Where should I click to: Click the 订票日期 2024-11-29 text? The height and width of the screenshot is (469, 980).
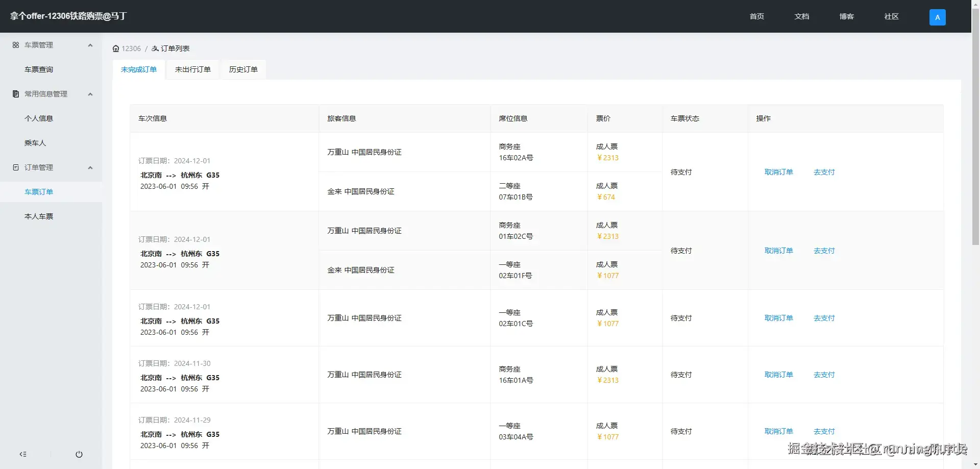[x=175, y=420]
